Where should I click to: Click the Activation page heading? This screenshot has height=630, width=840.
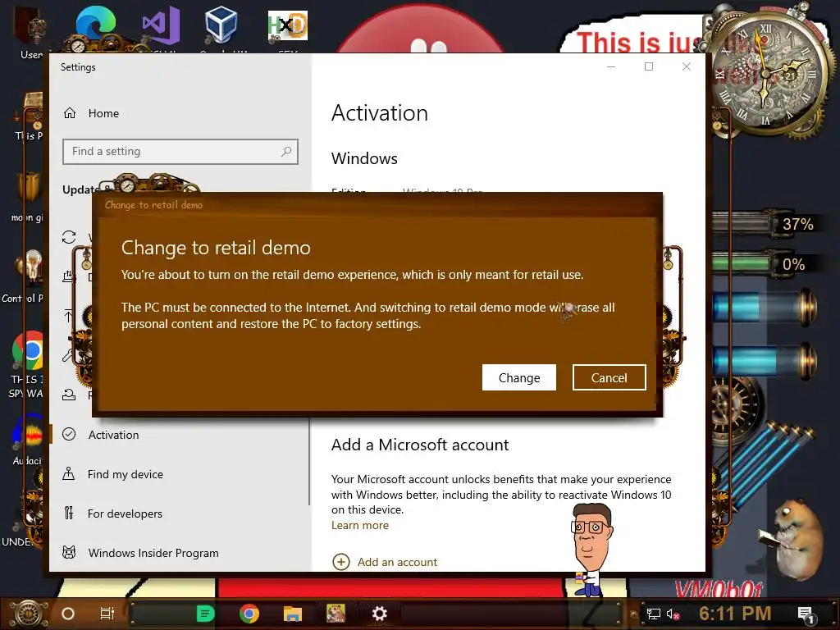pyautogui.click(x=380, y=113)
